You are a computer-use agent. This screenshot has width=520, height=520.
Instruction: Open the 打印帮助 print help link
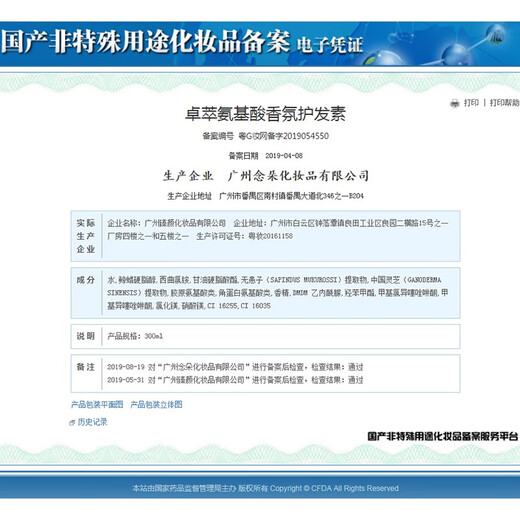[x=505, y=103]
